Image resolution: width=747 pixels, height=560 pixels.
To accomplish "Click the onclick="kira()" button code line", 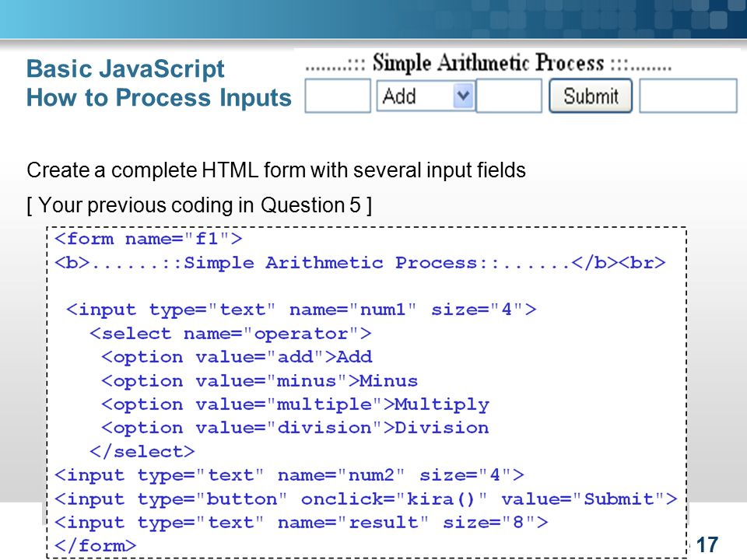I will 366,499.
